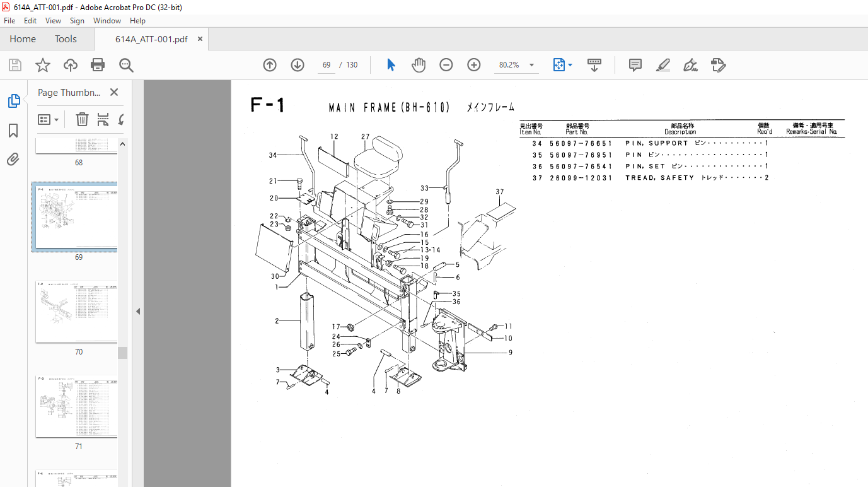
Task: Open the Sign menu
Action: [77, 21]
